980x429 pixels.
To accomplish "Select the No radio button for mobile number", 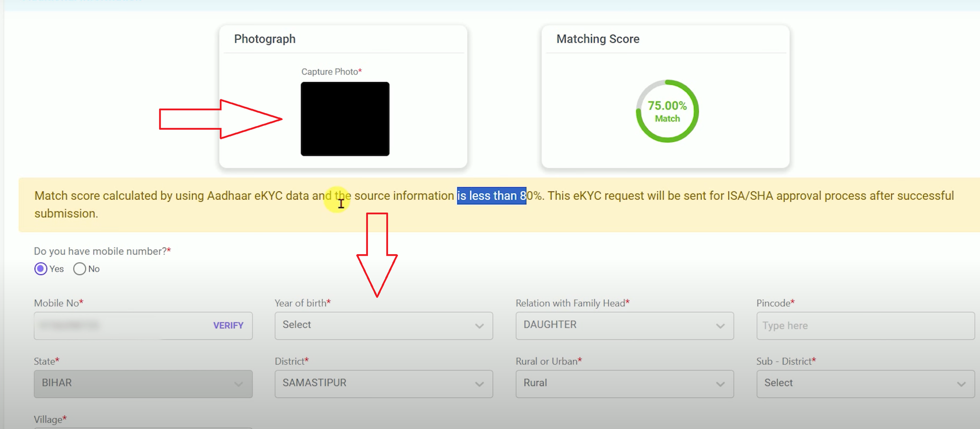I will point(80,269).
